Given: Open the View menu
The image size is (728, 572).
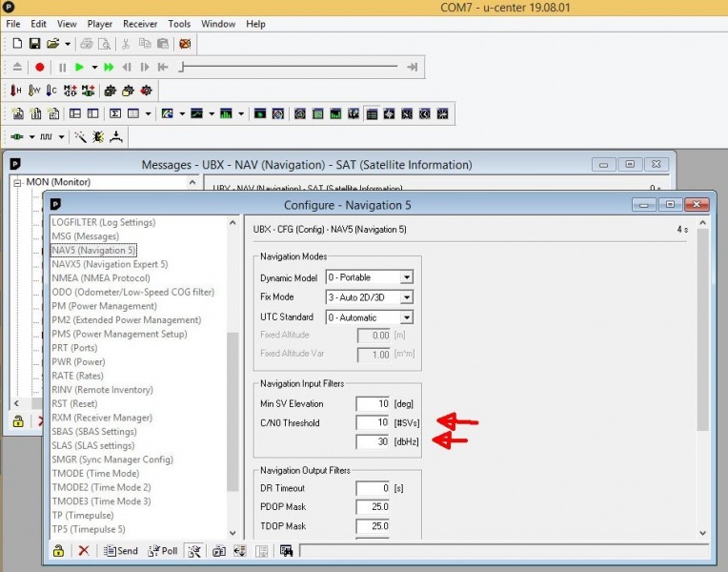Looking at the screenshot, I should pos(67,24).
